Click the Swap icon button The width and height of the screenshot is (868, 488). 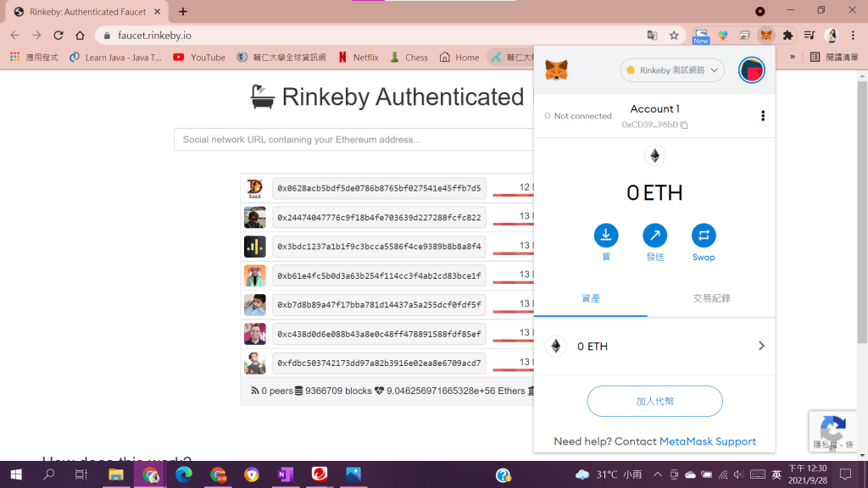704,236
